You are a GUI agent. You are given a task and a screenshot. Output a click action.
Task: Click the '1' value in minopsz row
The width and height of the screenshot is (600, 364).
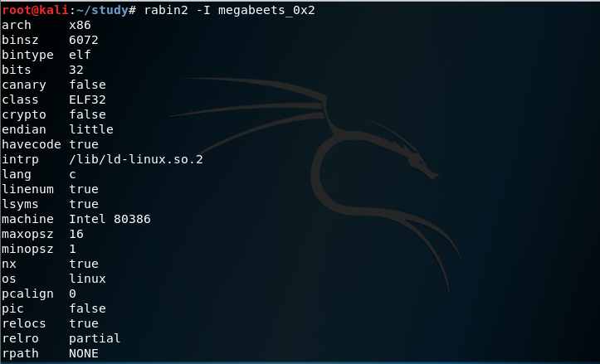pos(73,249)
